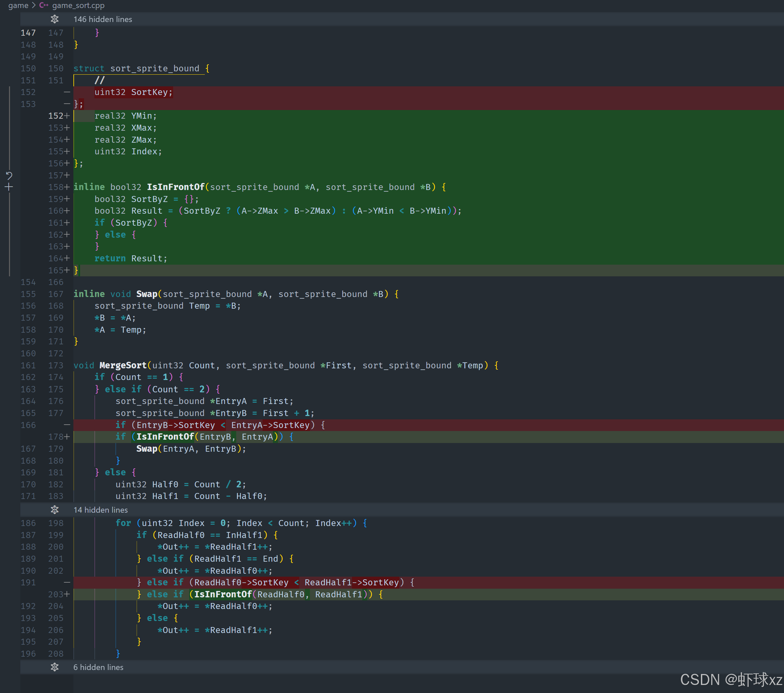
Task: Click unfold icon beside 6 hidden lines
Action: tap(54, 667)
